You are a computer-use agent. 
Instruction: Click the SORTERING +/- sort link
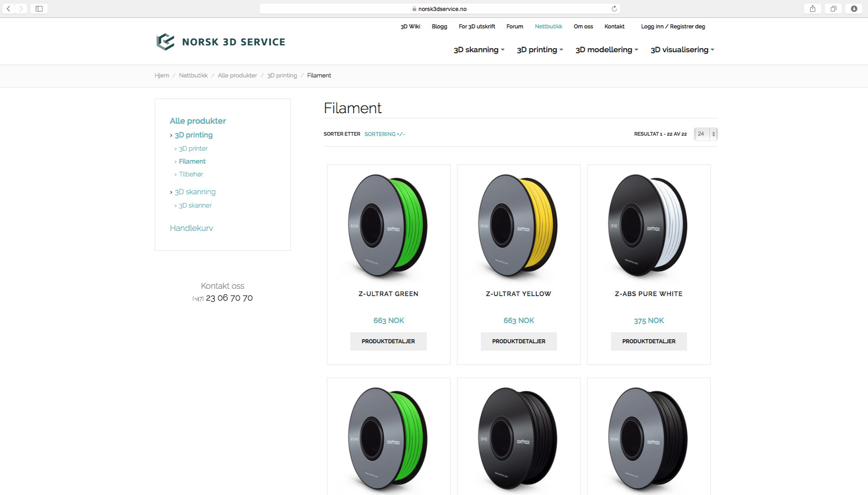[385, 134]
